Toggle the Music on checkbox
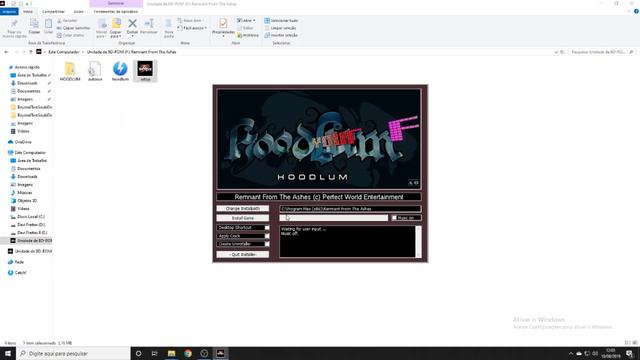This screenshot has width=640, height=360. coord(394,218)
